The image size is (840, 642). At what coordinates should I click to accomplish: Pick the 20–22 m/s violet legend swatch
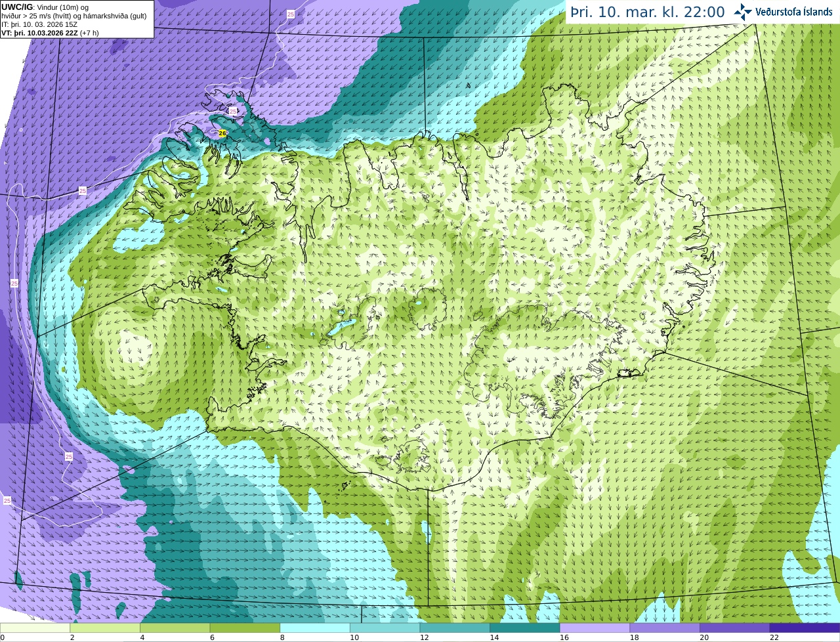[x=735, y=628]
